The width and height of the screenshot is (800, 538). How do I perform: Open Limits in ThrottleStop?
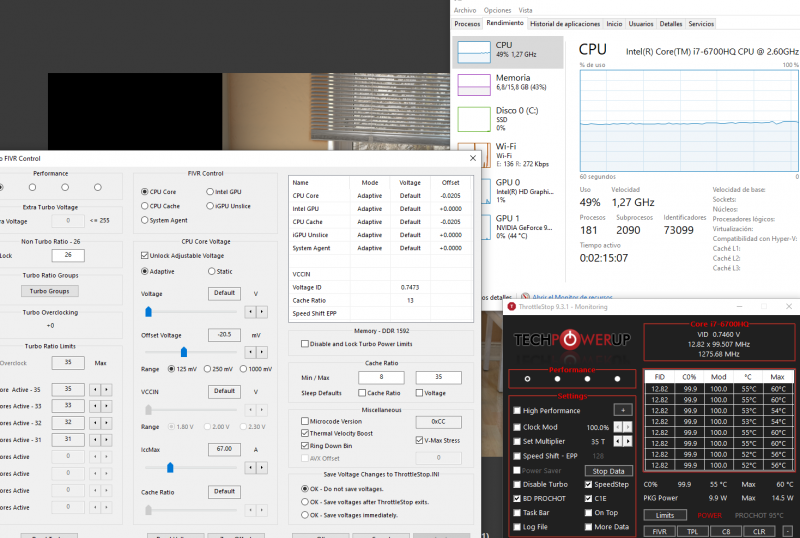click(665, 515)
